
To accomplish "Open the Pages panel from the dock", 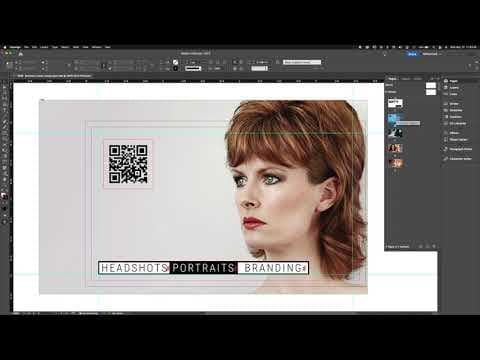I will 454,81.
